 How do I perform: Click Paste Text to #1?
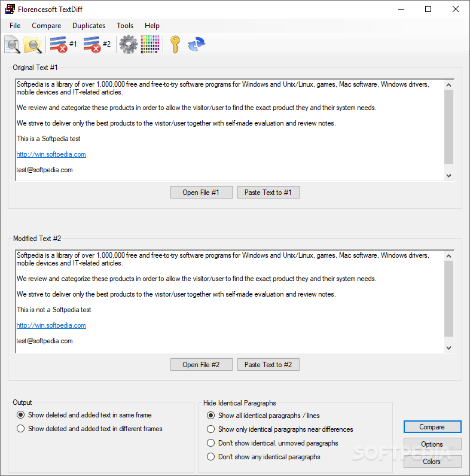(x=268, y=193)
